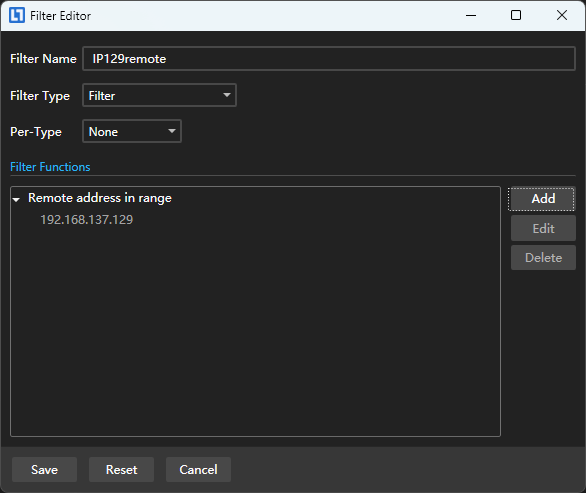This screenshot has width=586, height=493.
Task: Click the Add button
Action: coord(543,199)
